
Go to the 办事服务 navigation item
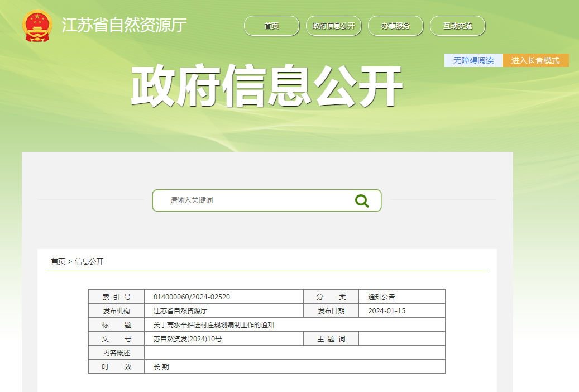click(x=395, y=26)
